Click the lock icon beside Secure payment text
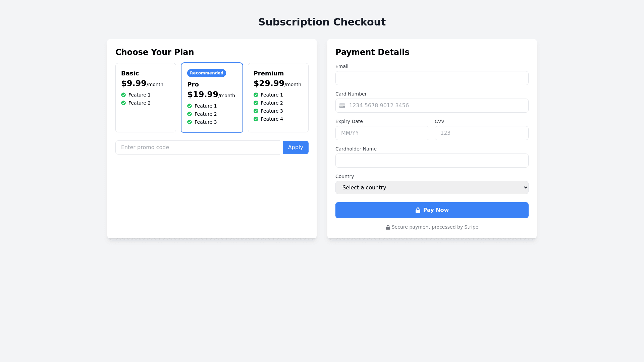This screenshot has height=362, width=644. 388,227
